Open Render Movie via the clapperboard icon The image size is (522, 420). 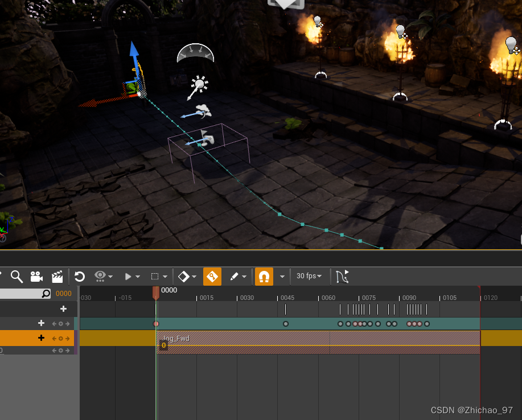(x=57, y=276)
